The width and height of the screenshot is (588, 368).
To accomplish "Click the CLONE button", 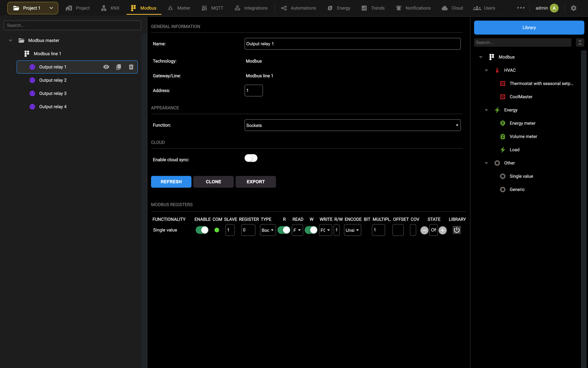I will 213,182.
